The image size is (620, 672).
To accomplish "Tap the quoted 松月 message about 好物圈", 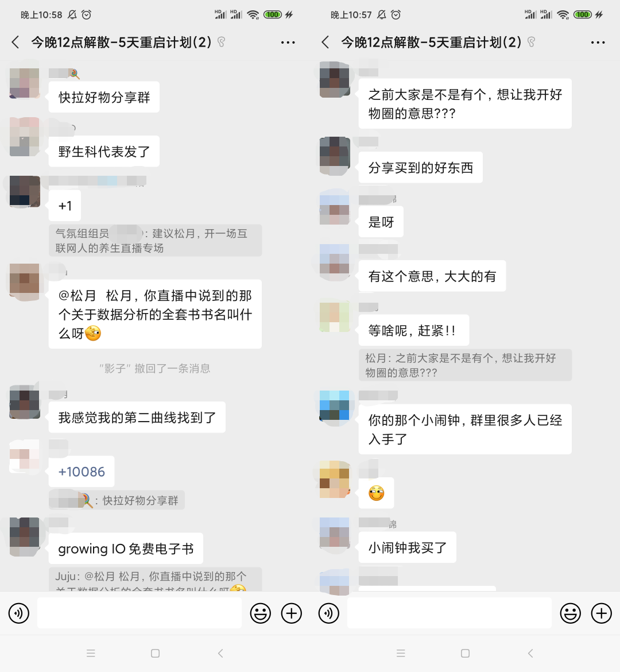I will click(x=465, y=365).
